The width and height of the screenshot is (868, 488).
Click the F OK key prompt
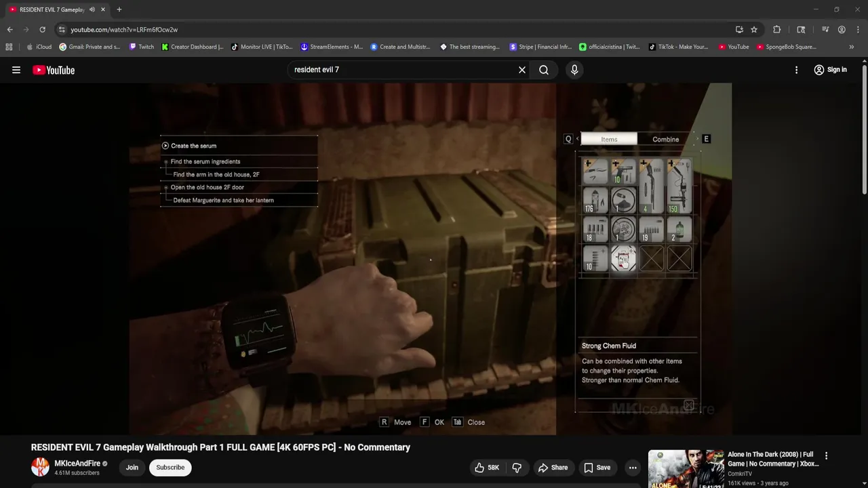point(432,422)
